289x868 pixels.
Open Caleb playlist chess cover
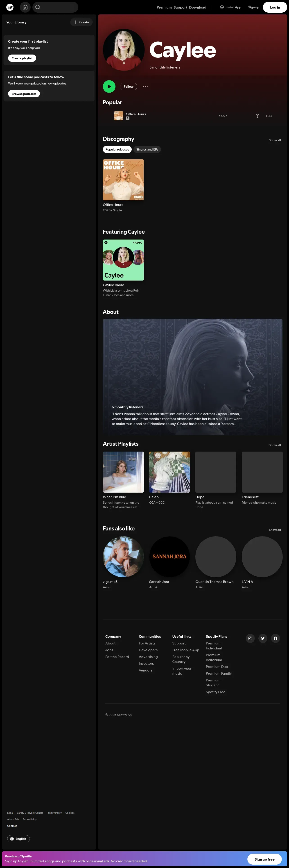(x=169, y=472)
